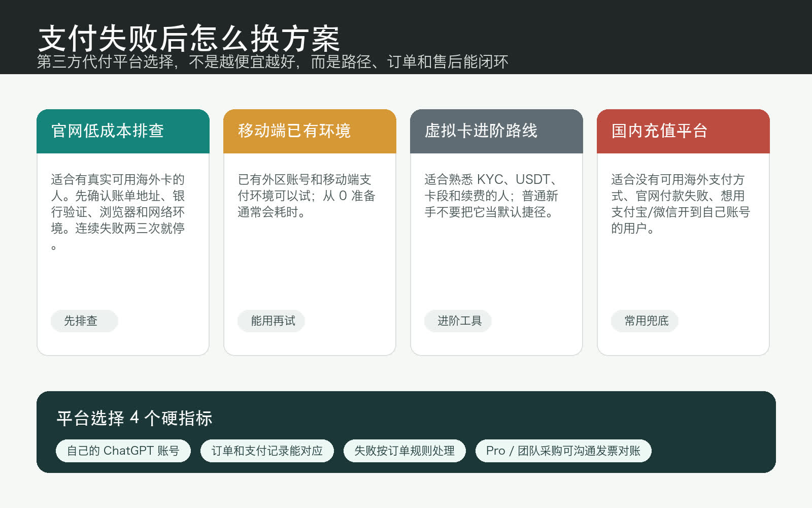
Task: Select the 官网低成本排查 card header
Action: tap(123, 131)
